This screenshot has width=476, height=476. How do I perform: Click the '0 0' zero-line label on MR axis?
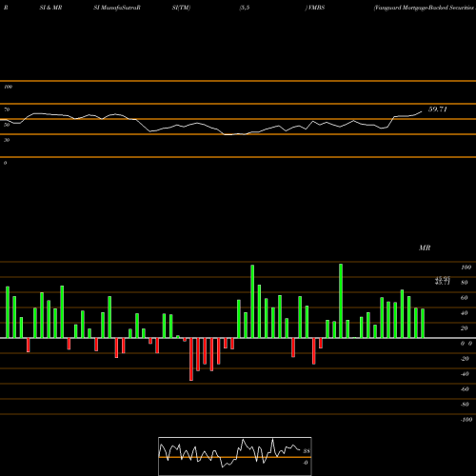(x=466, y=344)
